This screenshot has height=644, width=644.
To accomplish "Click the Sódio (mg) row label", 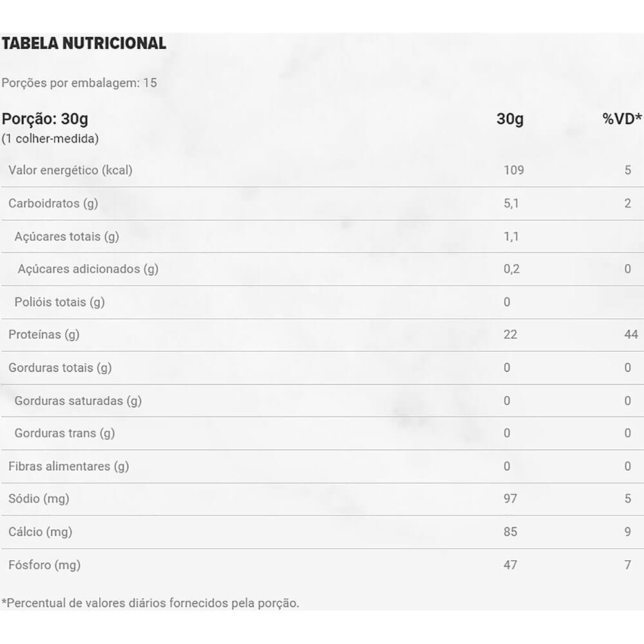I will tap(39, 499).
